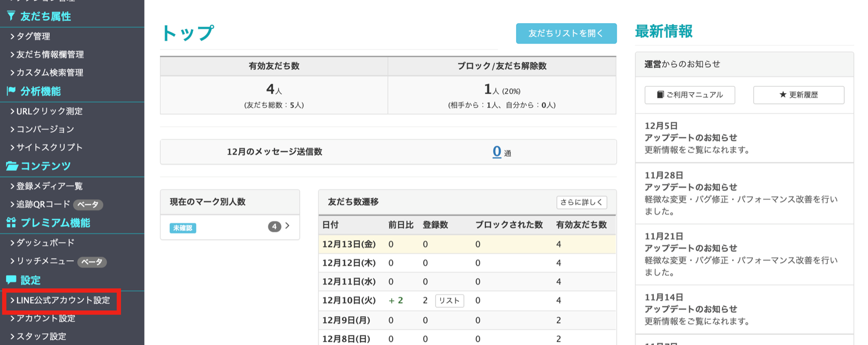This screenshot has height=345, width=868.
Task: Click リスト button in the 12月10日 row
Action: [449, 301]
